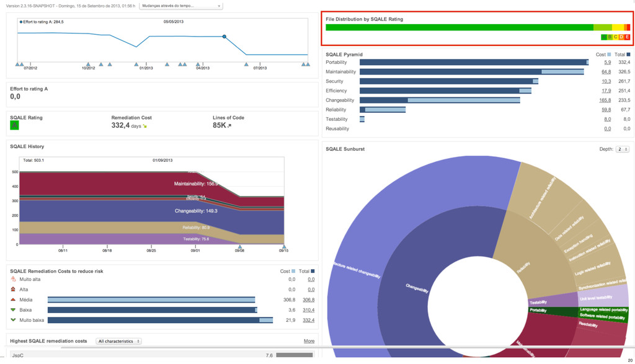Screen dimensions: 635x364
Task: Select the E rating legend swatch
Action: 628,37
